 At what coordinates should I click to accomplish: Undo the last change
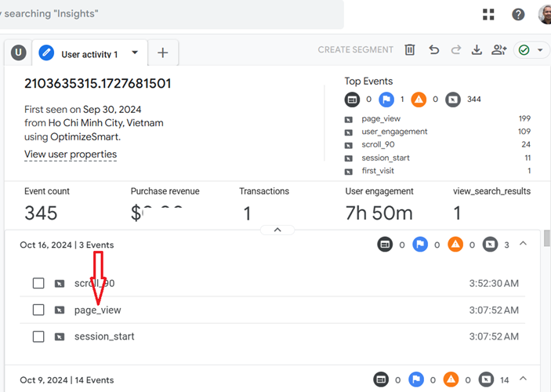tap(433, 50)
